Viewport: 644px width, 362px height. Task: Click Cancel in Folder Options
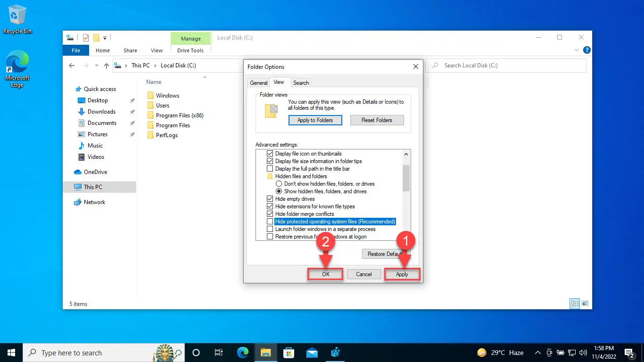364,274
